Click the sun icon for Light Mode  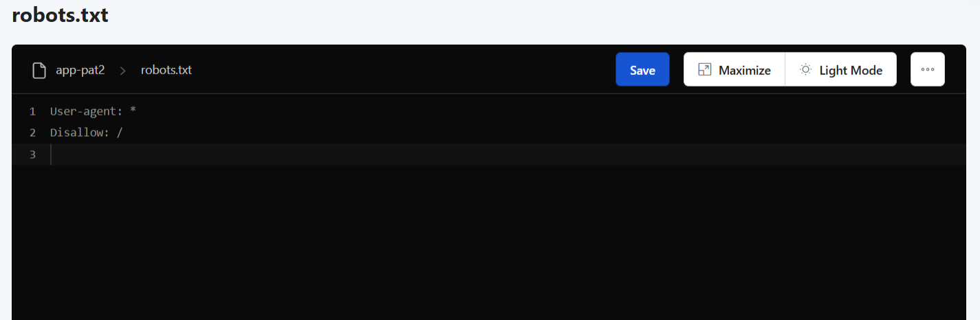(805, 70)
